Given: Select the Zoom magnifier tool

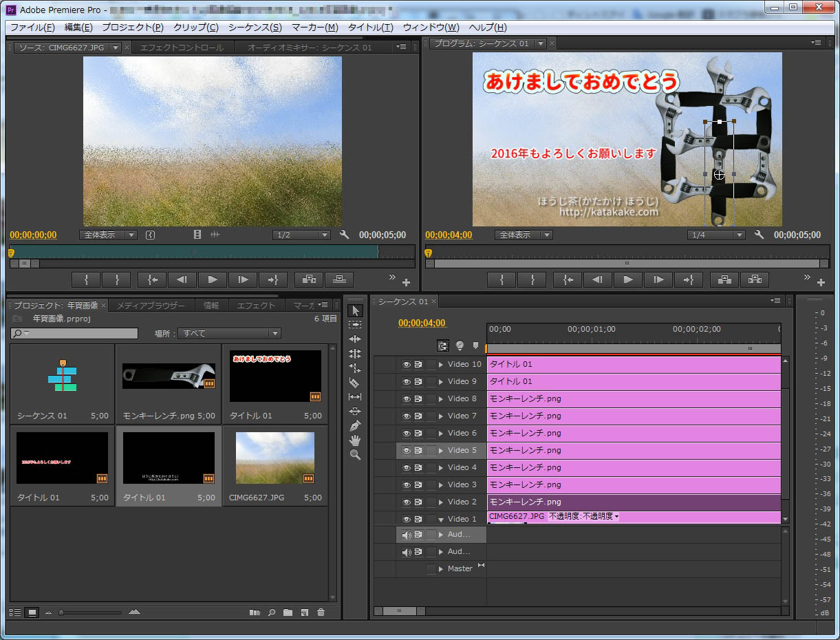Looking at the screenshot, I should [355, 455].
